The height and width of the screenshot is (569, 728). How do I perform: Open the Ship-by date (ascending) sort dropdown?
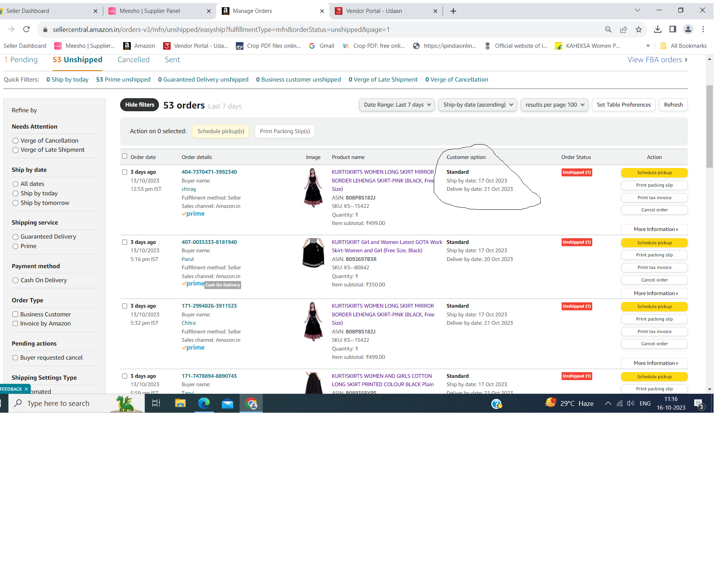tap(478, 105)
